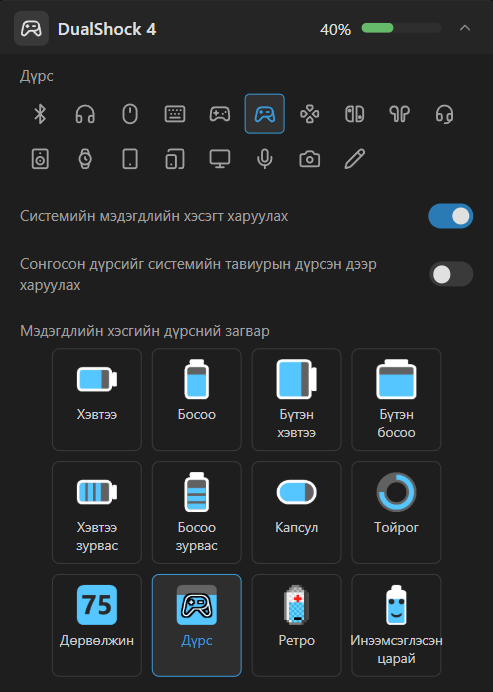Select the Босоо battery style
Screen dimensions: 493x692
coord(197,399)
